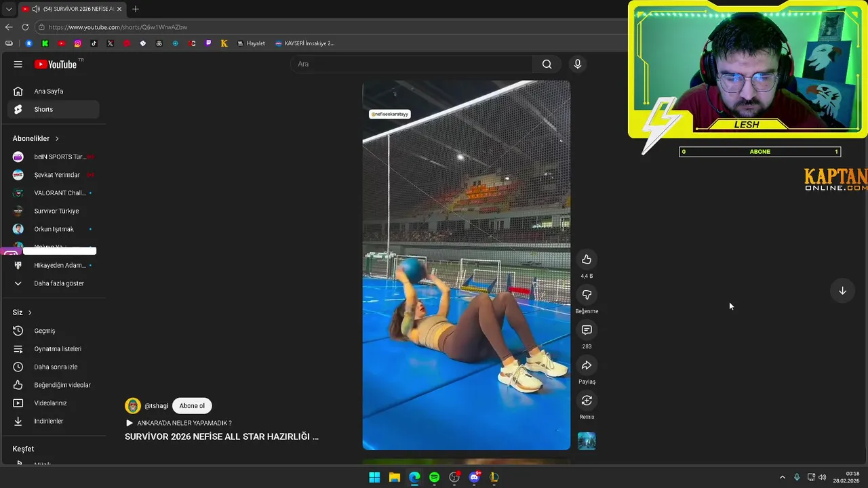
Task: Click the Short video player to pause
Action: click(466, 265)
